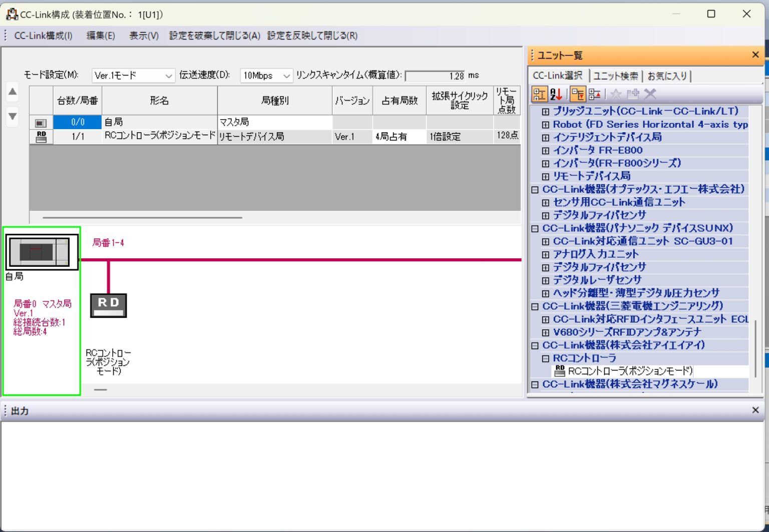This screenshot has height=532, width=769.
Task: Expand the RCコントローラ tree node
Action: (545, 358)
